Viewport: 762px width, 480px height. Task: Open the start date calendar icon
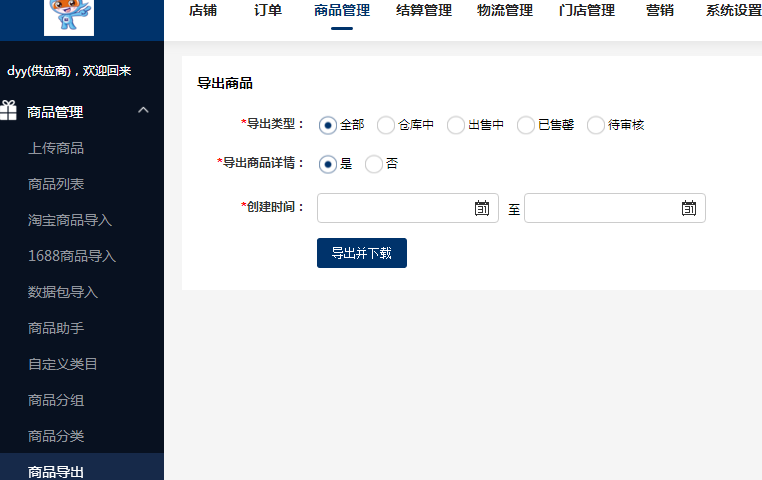[482, 208]
